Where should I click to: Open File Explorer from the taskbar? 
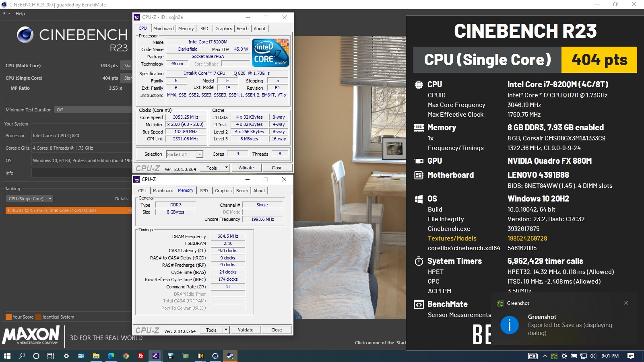point(96,356)
